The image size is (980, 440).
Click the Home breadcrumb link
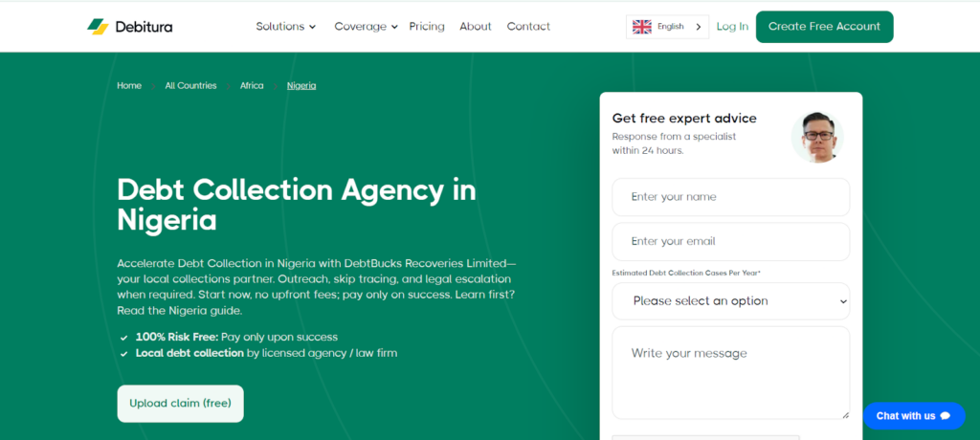129,86
